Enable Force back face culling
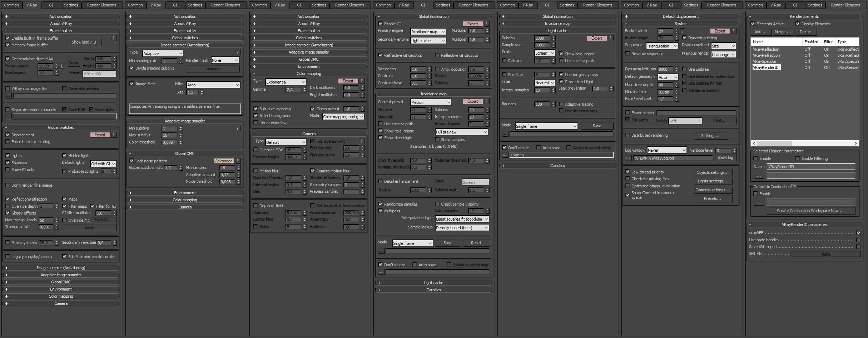The width and height of the screenshot is (868, 338). [x=8, y=142]
